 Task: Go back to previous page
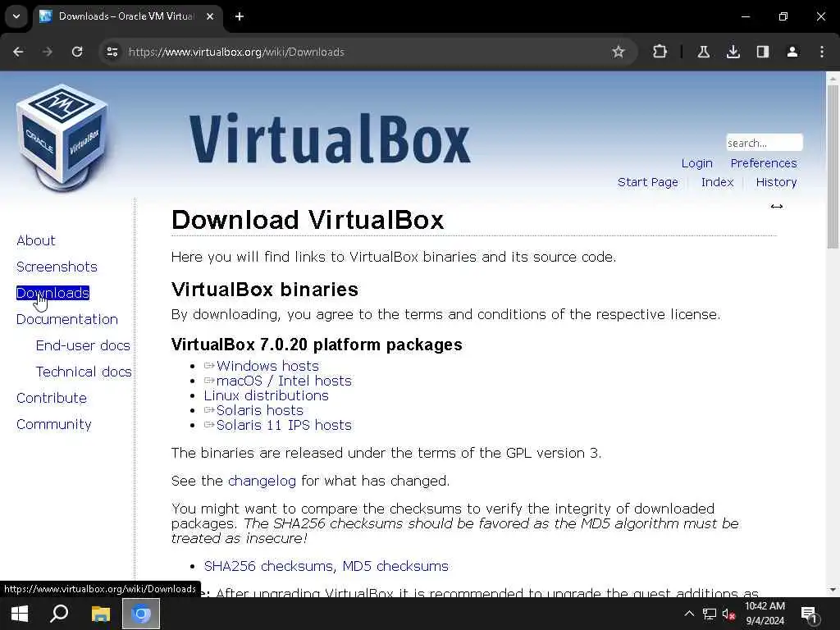(x=18, y=52)
